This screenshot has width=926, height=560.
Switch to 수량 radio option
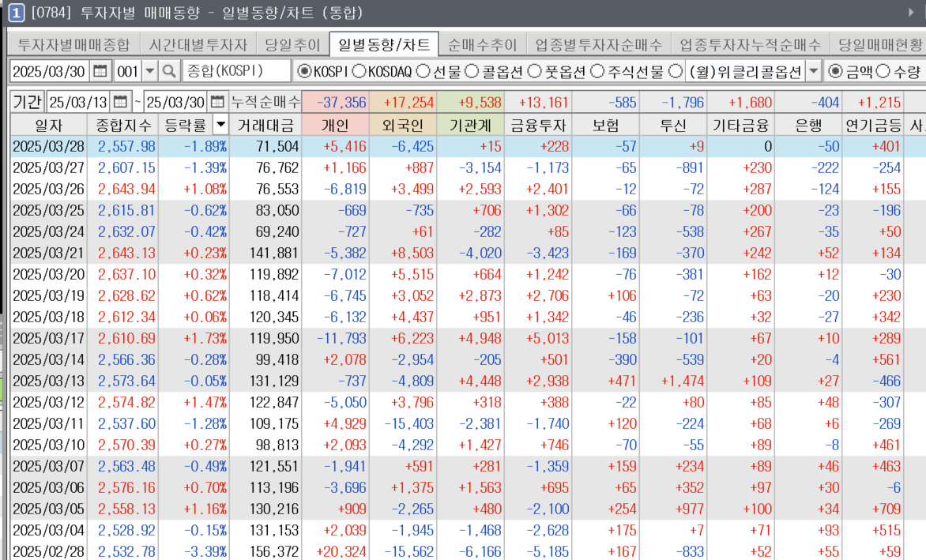click(x=883, y=72)
